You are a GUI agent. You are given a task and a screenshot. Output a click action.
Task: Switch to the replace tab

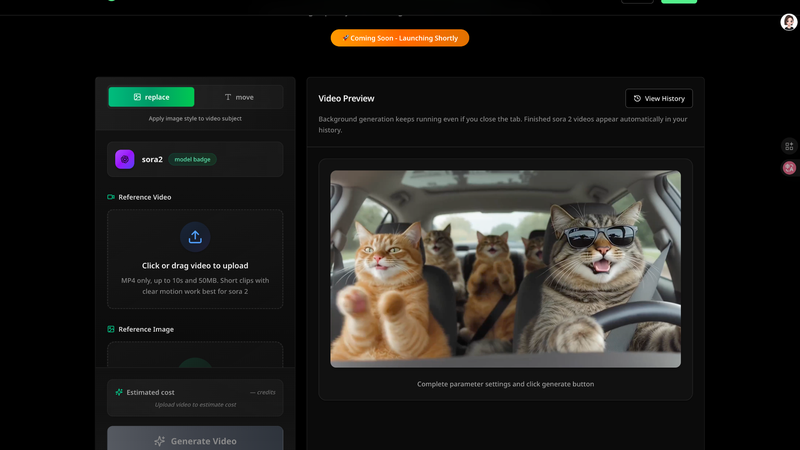[151, 97]
